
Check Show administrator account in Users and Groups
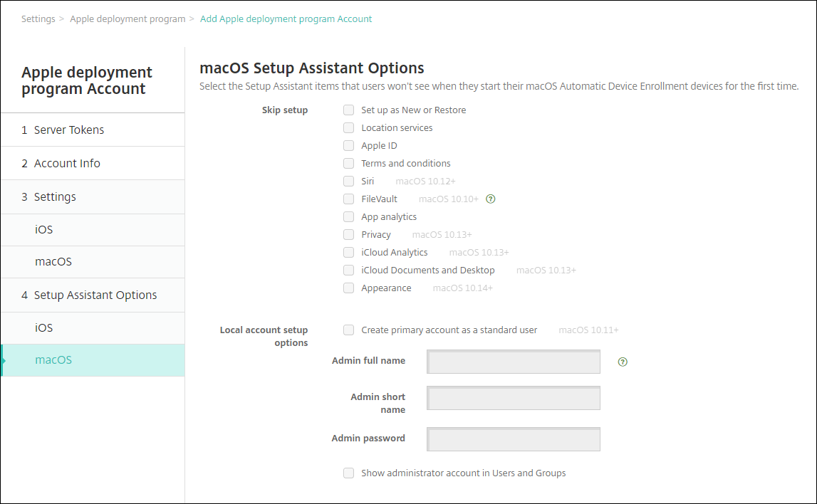tap(349, 473)
